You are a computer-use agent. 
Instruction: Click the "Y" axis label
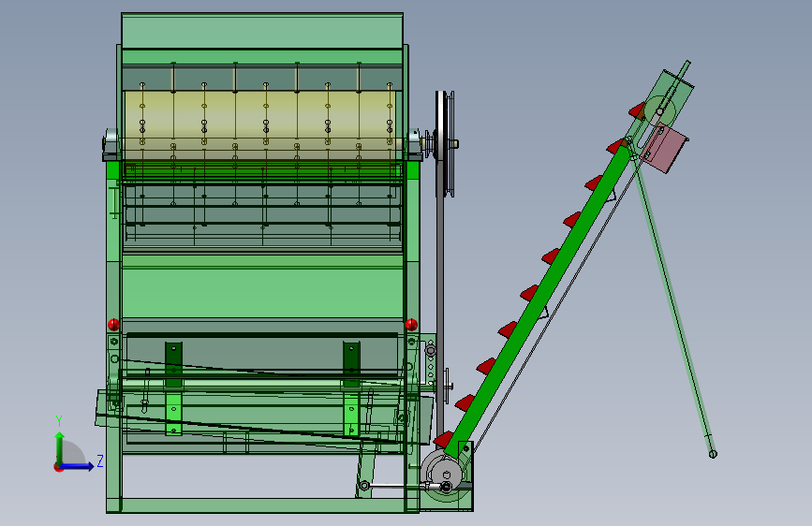coord(59,421)
